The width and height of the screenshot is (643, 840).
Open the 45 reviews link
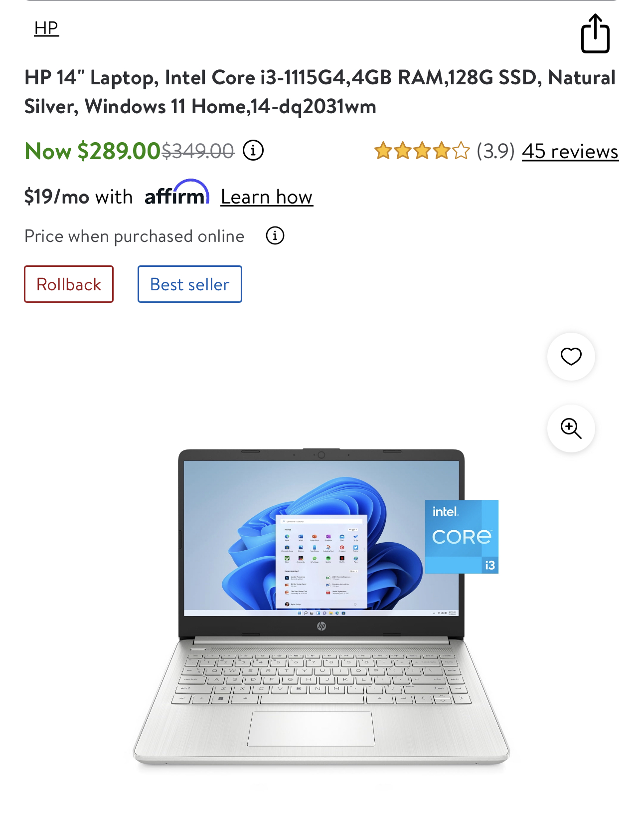(570, 151)
